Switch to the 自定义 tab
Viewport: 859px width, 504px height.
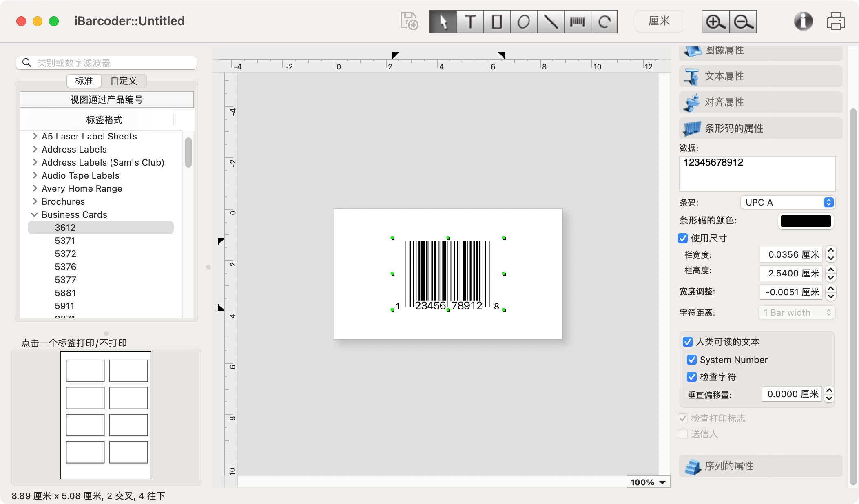(x=124, y=81)
